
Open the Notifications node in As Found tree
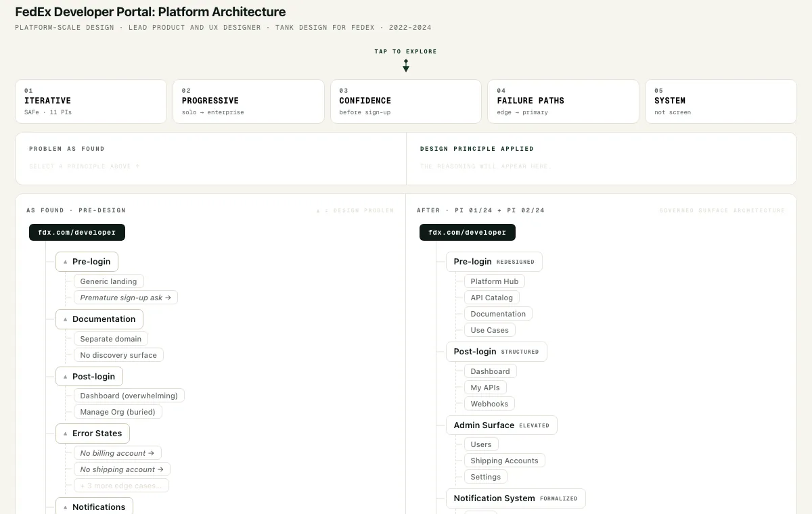point(95,507)
